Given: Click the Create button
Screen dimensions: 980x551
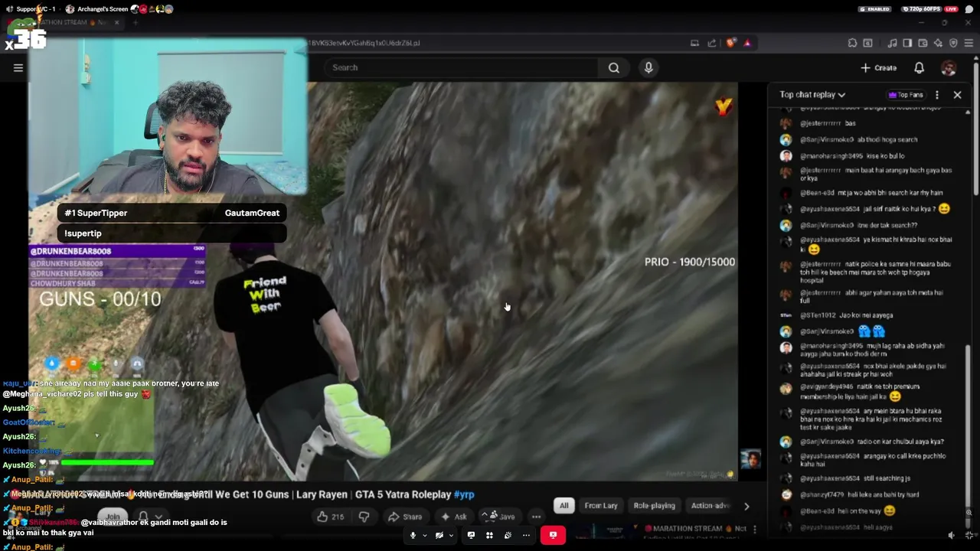Looking at the screenshot, I should [x=878, y=67].
